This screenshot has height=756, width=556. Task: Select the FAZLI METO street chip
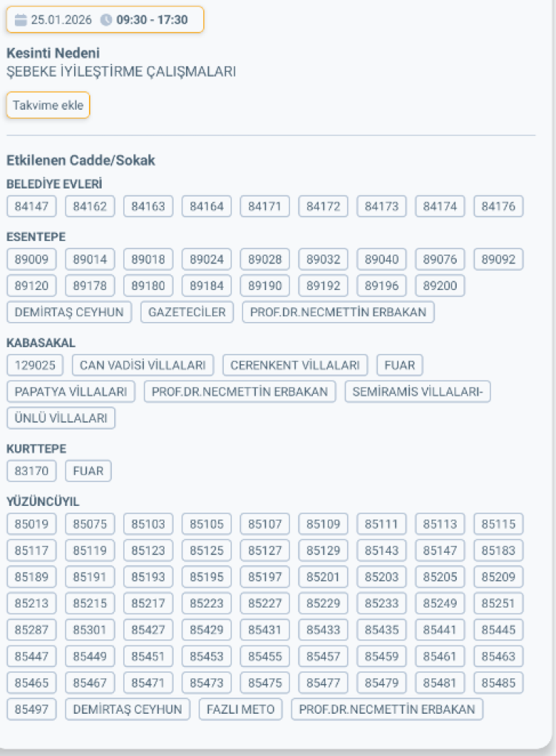[x=240, y=709]
